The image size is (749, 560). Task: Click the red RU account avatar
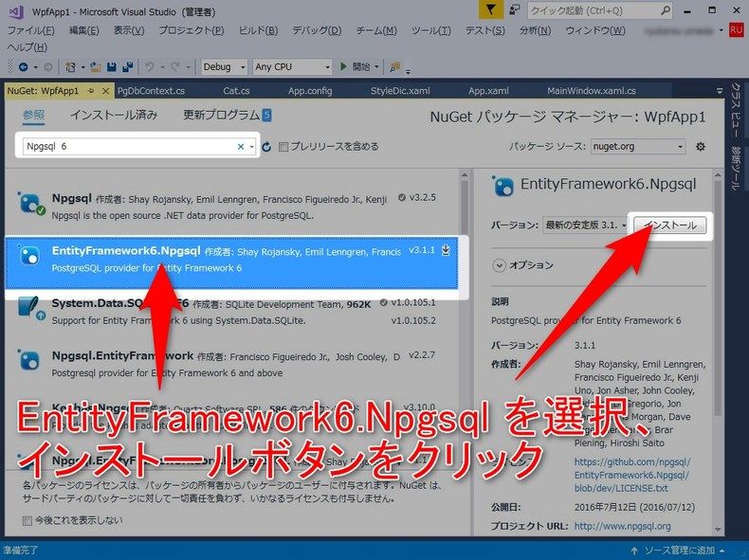click(x=736, y=29)
